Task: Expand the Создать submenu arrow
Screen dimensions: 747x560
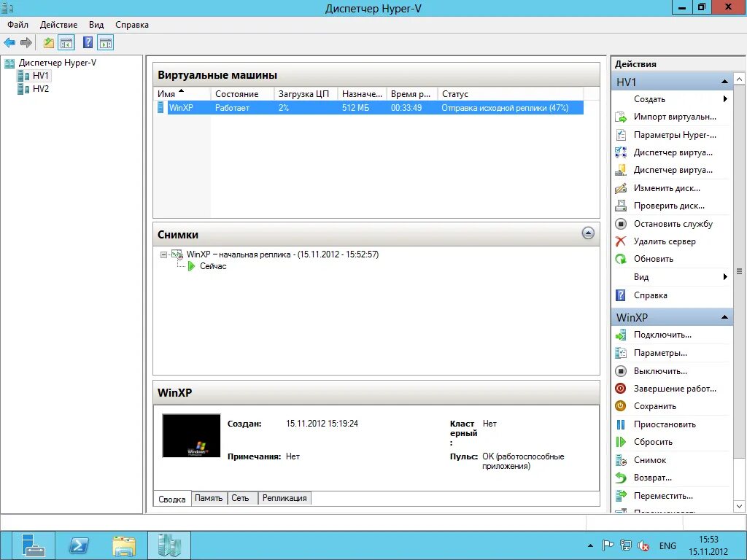Action: [725, 99]
